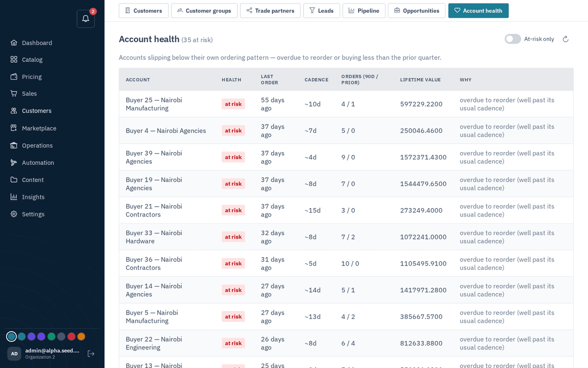Viewport: 588px width, 368px height.
Task: Click the funnel icon on Leads tab
Action: pyautogui.click(x=312, y=10)
